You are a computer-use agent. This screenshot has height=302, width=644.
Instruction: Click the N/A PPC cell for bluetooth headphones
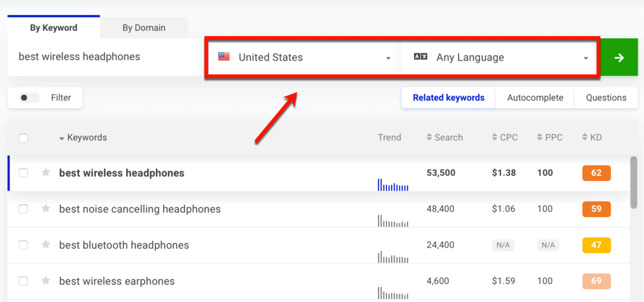[548, 245]
